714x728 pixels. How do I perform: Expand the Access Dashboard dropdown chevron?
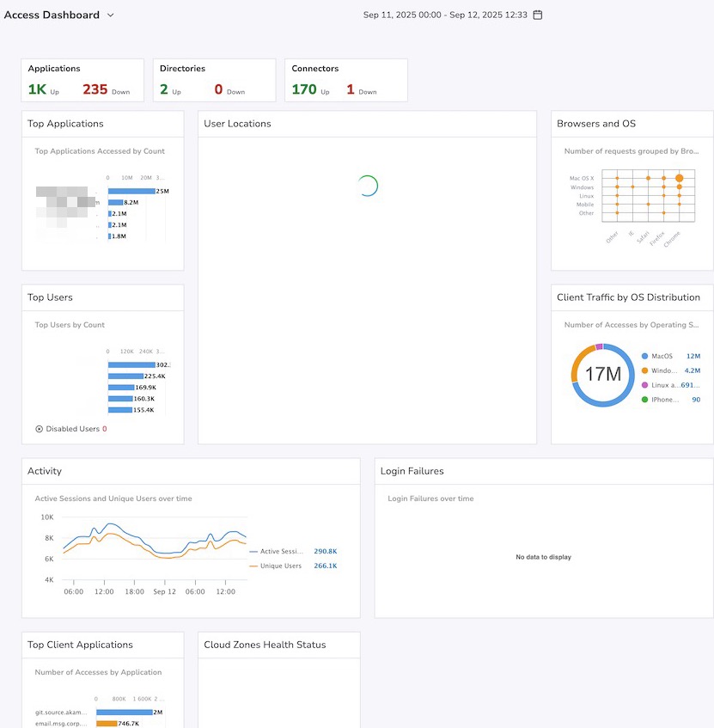point(110,15)
